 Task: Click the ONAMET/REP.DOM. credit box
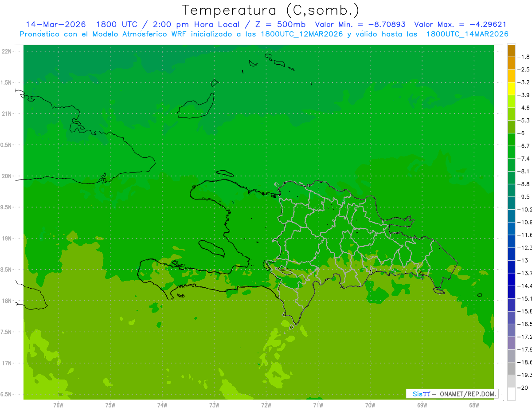tap(452, 394)
